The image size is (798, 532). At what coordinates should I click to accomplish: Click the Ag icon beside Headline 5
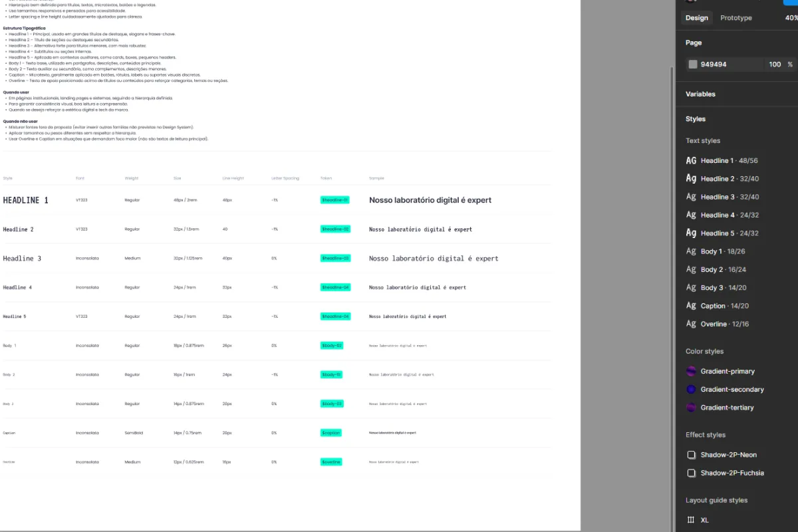[x=691, y=233]
